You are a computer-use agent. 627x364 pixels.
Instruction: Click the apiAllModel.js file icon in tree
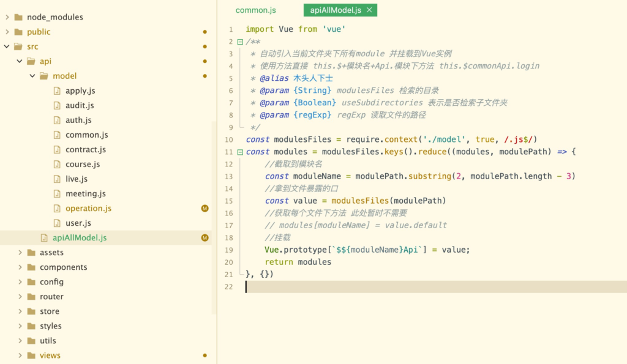44,238
